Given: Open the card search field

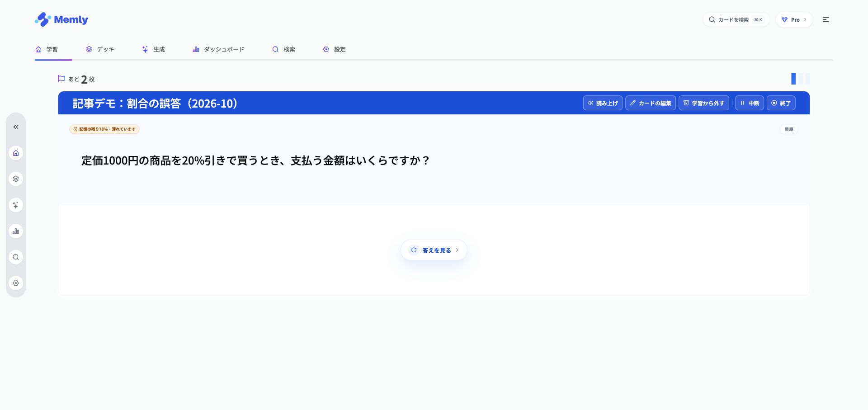Looking at the screenshot, I should coord(736,19).
